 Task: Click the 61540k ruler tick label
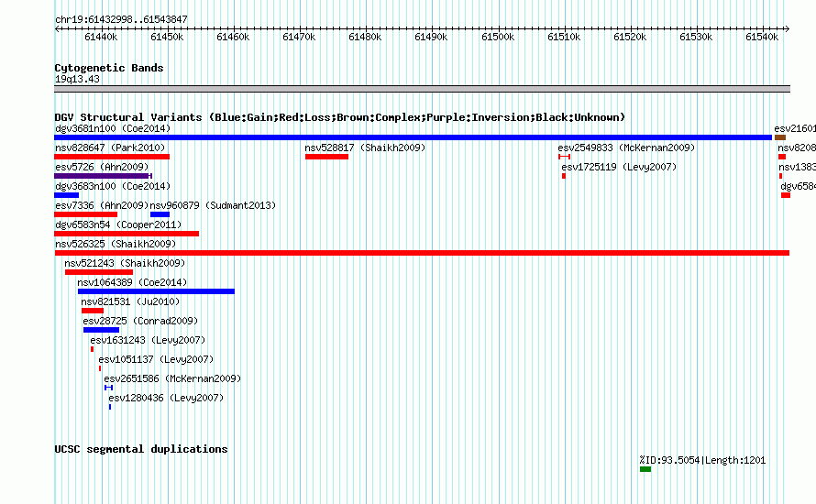point(762,37)
